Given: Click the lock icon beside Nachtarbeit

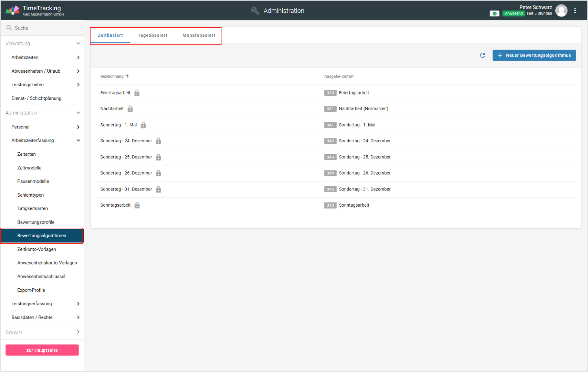Looking at the screenshot, I should pyautogui.click(x=130, y=109).
